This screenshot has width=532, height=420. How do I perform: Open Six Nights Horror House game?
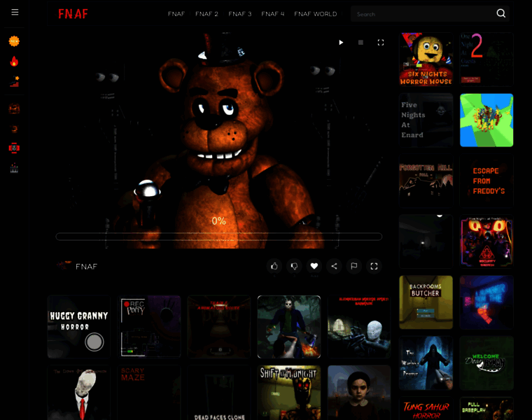(x=426, y=59)
